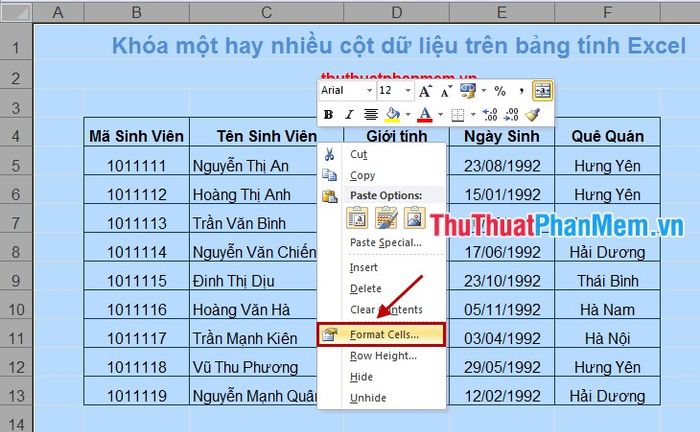
Task: Click the Decrease Decimal icon
Action: pos(511,115)
